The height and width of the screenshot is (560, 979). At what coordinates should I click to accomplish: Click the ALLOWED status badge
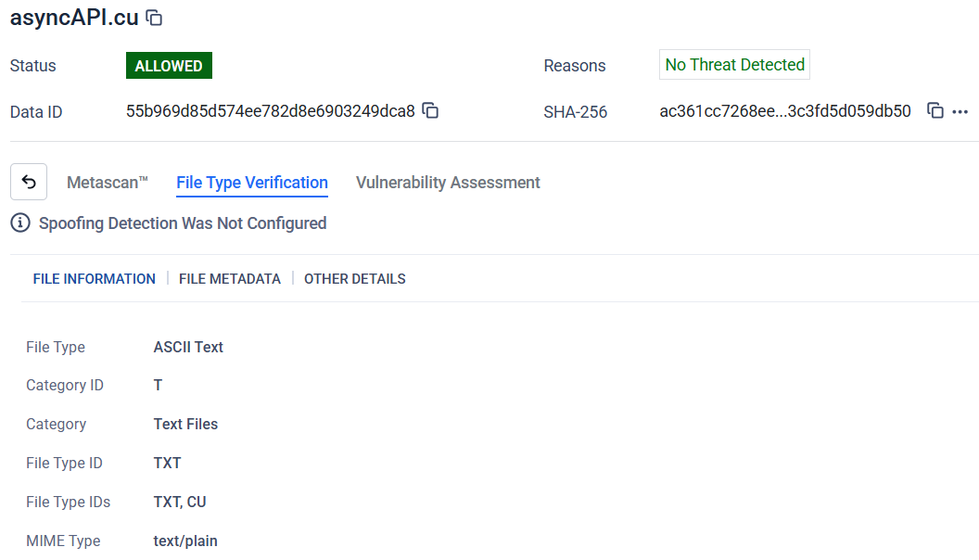pyautogui.click(x=169, y=66)
